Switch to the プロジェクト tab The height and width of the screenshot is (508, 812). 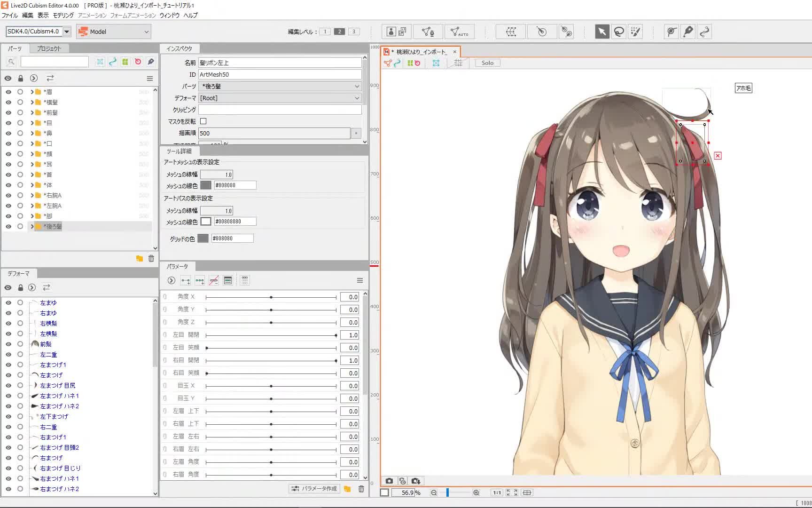click(49, 48)
